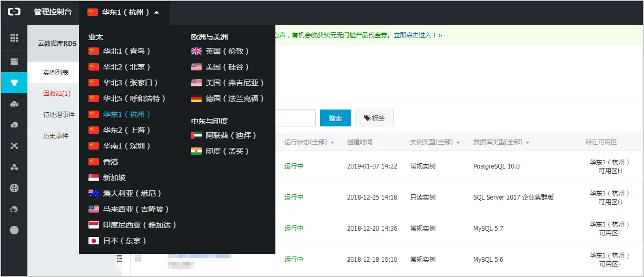This screenshot has width=644, height=277.
Task: Select 华北2（北京）from region list
Action: click(120, 67)
